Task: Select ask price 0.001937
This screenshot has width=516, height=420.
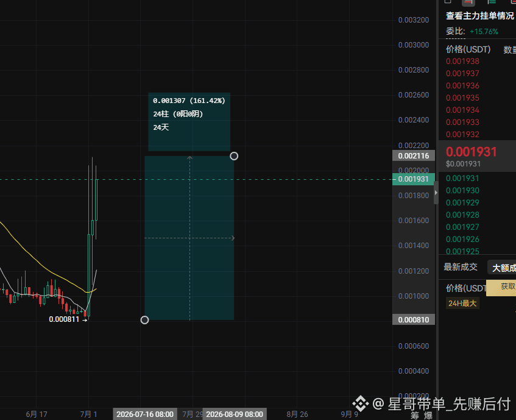Action: (x=462, y=73)
